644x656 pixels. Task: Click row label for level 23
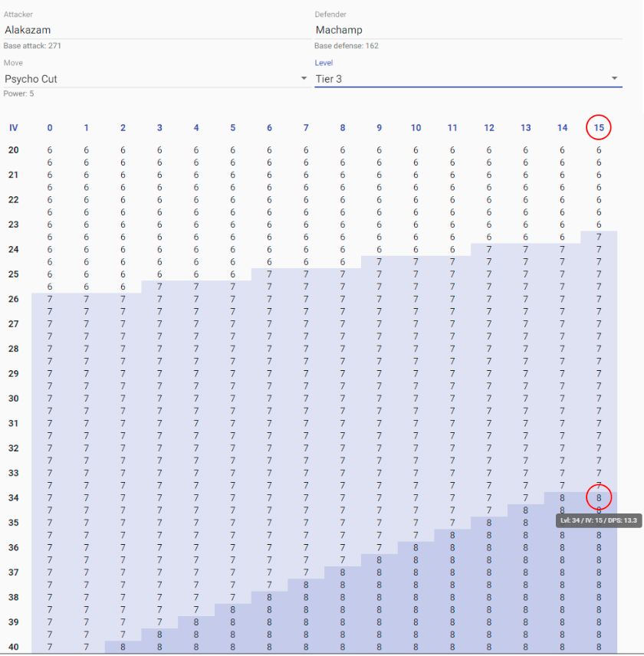pos(13,225)
